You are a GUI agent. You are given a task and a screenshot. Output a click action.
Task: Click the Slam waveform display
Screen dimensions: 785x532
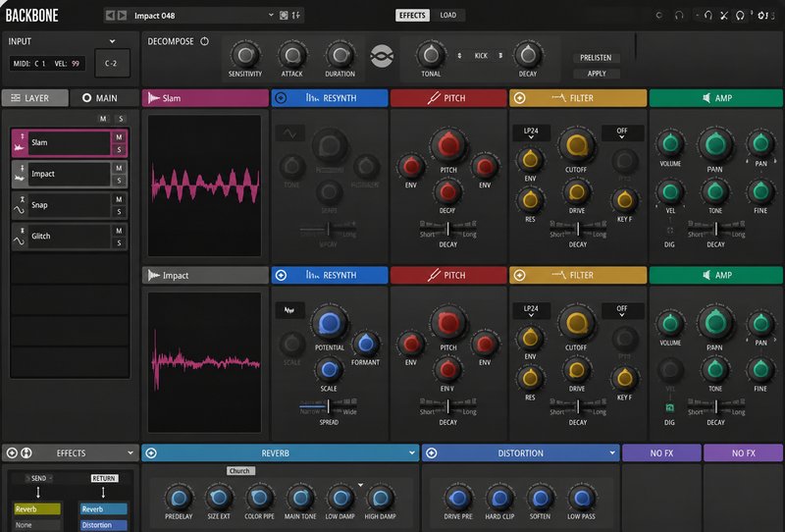204,186
